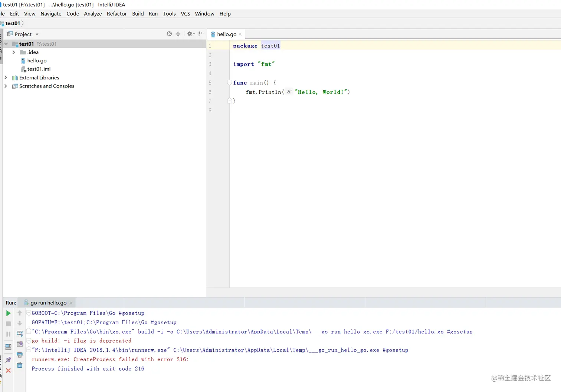
Task: Click the Print console output icon
Action: [x=20, y=355]
